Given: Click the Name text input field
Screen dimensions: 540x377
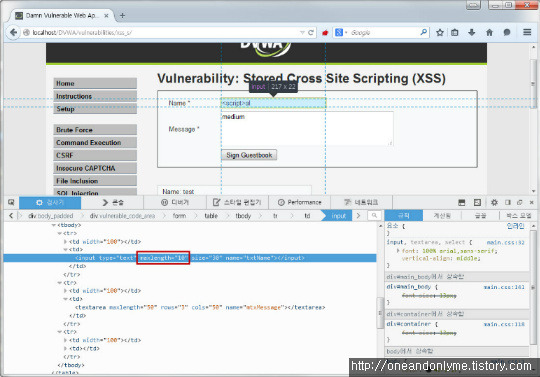Looking at the screenshot, I should click(273, 103).
